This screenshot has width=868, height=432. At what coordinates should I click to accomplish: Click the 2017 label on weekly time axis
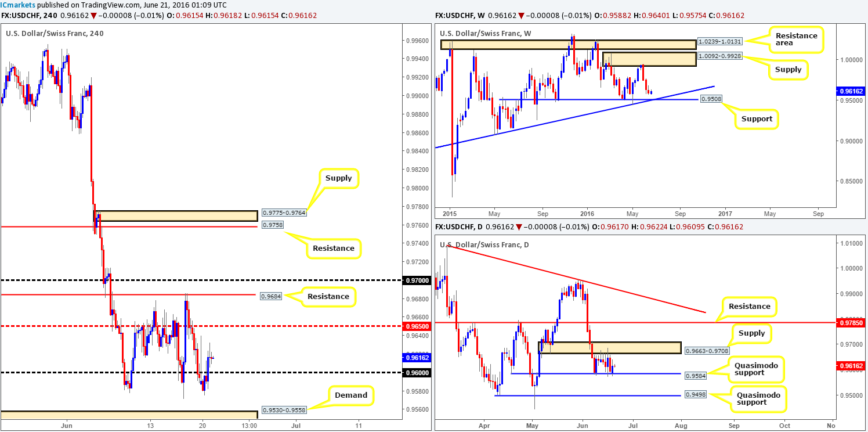[724, 214]
